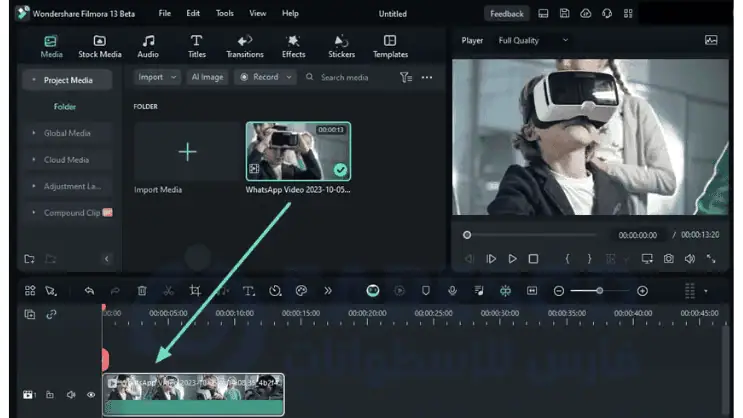This screenshot has width=743, height=418.
Task: Open the Media tab
Action: click(51, 46)
